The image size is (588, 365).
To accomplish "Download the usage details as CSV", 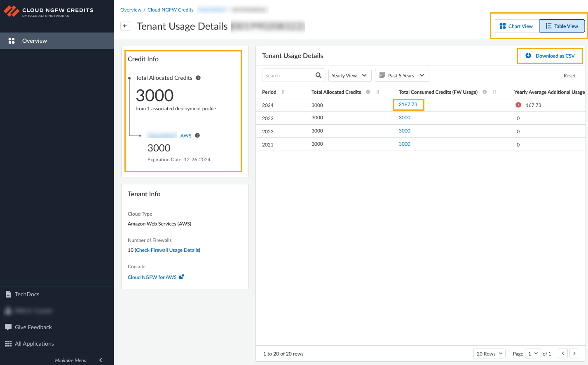I will [550, 56].
